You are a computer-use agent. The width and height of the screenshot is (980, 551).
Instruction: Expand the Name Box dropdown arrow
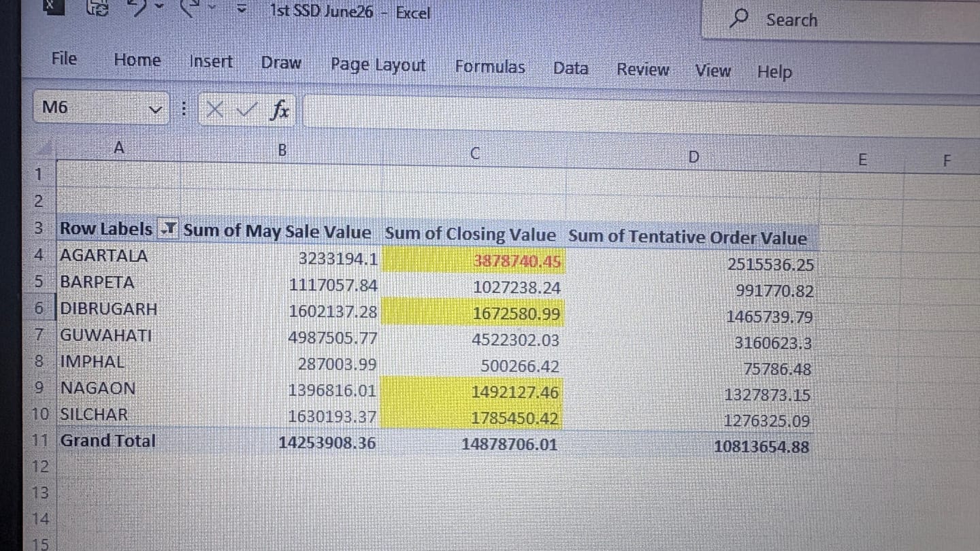point(156,109)
